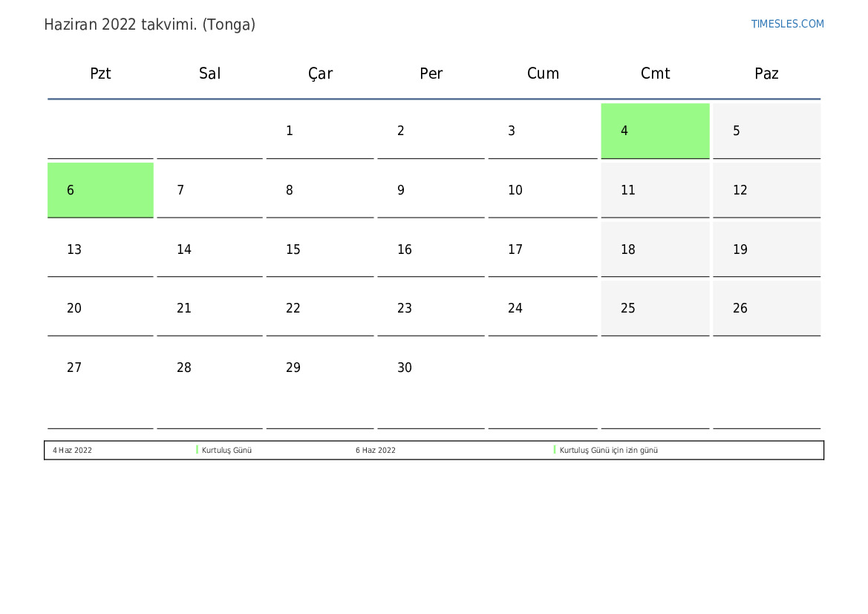Select the highlighted June 6 cell
The width and height of the screenshot is (868, 614).
pos(100,190)
